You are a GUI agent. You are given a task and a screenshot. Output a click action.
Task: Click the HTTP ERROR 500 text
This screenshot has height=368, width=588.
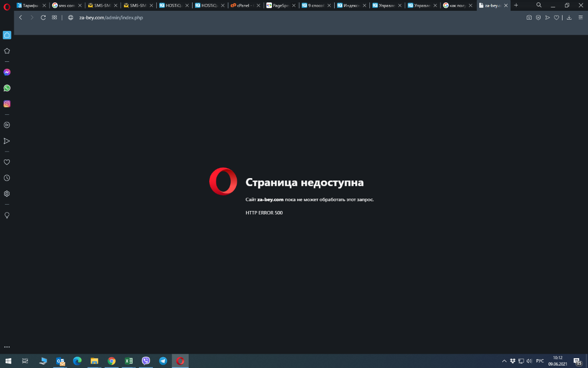264,213
